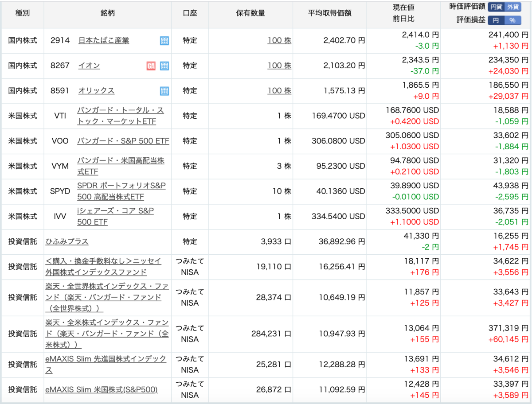Click the 100株 holding quantity for 日本たばこ産業
The image size is (532, 404).
pyautogui.click(x=280, y=40)
